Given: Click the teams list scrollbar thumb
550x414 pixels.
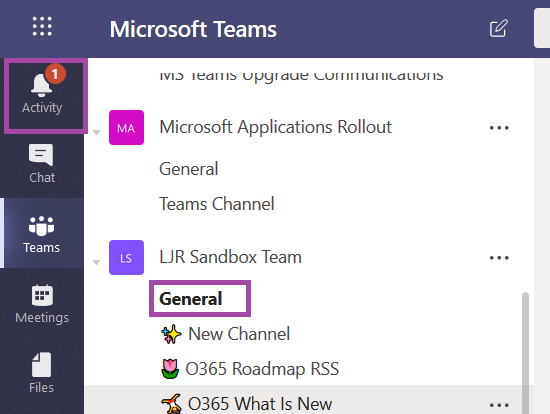Looking at the screenshot, I should pos(525,353).
